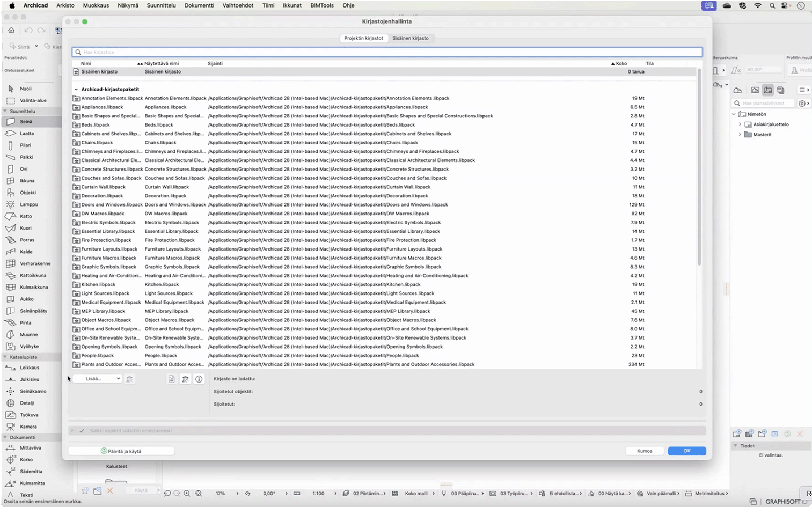Screen dimensions: 812x507
Task: Select the Ovi door tool
Action: click(24, 169)
